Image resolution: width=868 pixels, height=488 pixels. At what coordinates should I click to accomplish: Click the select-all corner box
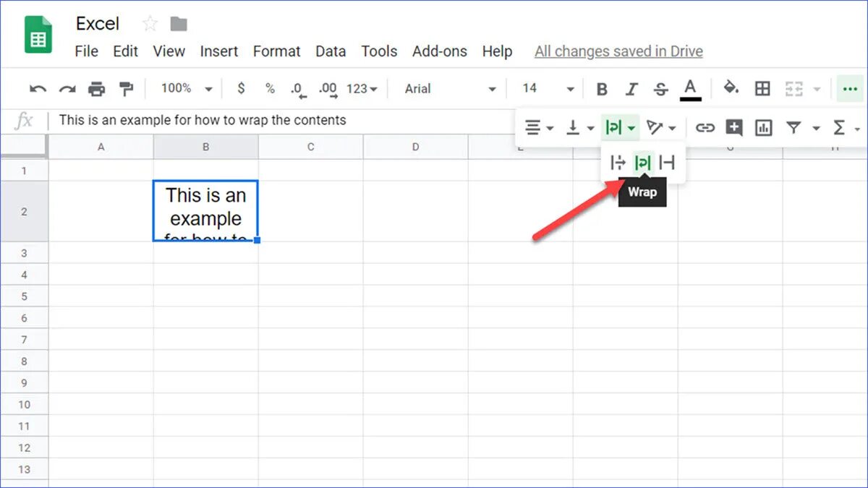24,147
